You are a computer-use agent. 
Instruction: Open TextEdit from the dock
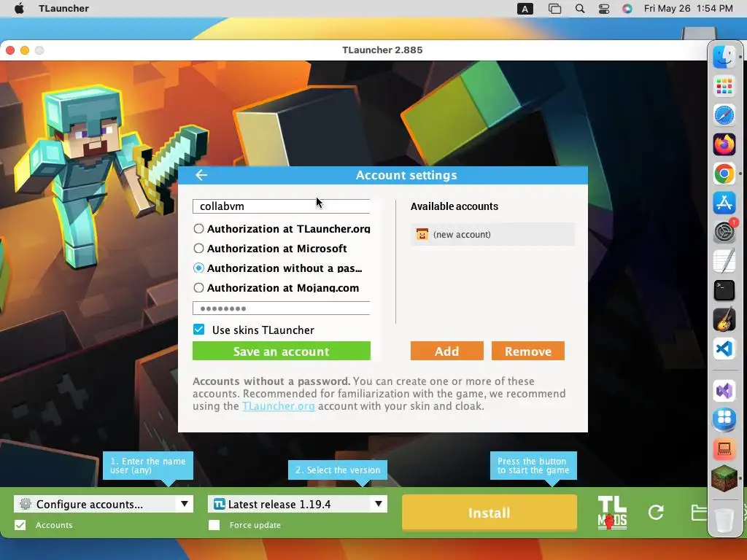724,262
